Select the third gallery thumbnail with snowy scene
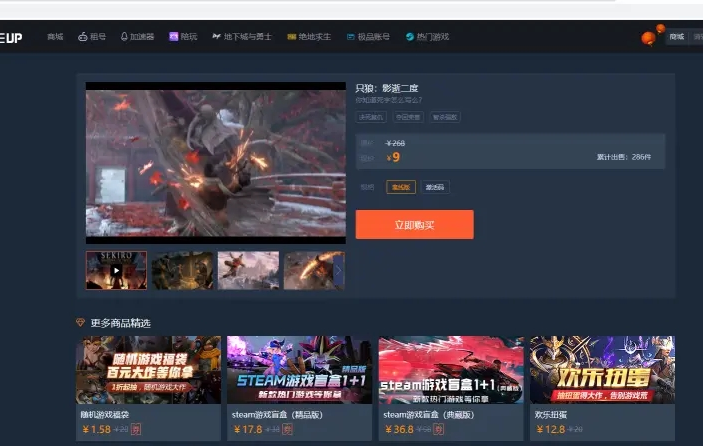 pyautogui.click(x=248, y=270)
